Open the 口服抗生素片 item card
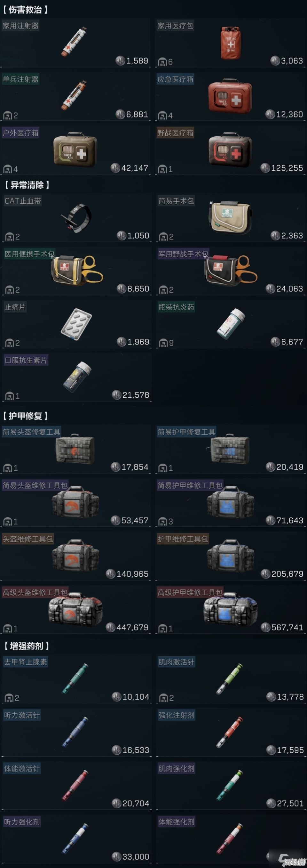Image resolution: width=307 pixels, height=868 pixels. (x=77, y=377)
